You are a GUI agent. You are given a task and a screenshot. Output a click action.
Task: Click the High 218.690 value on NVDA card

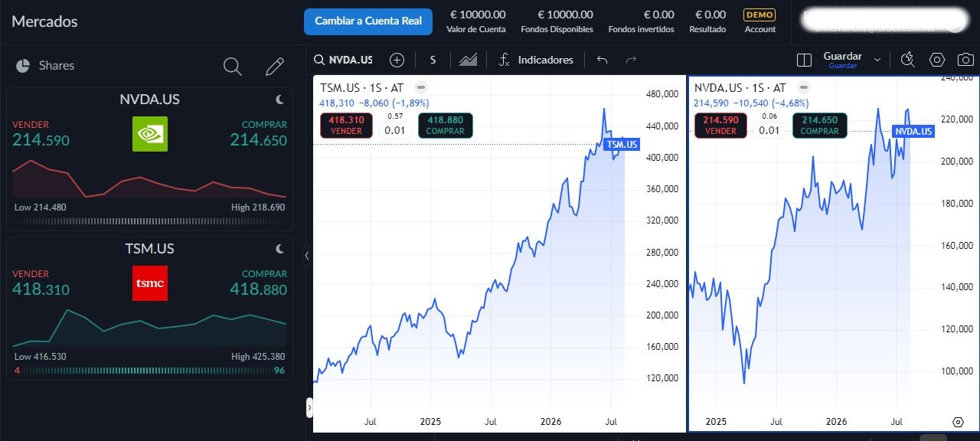click(x=258, y=207)
